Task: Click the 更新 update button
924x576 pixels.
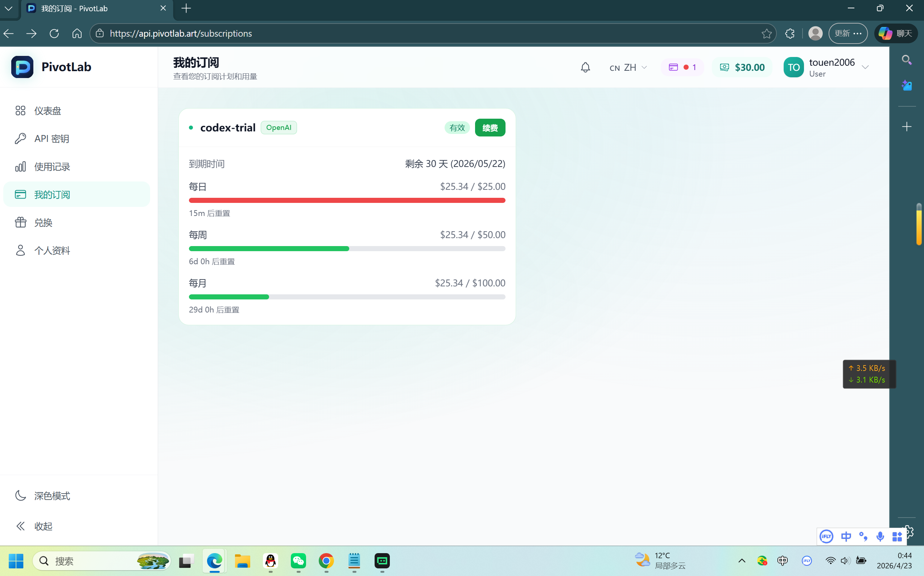Action: [848, 33]
